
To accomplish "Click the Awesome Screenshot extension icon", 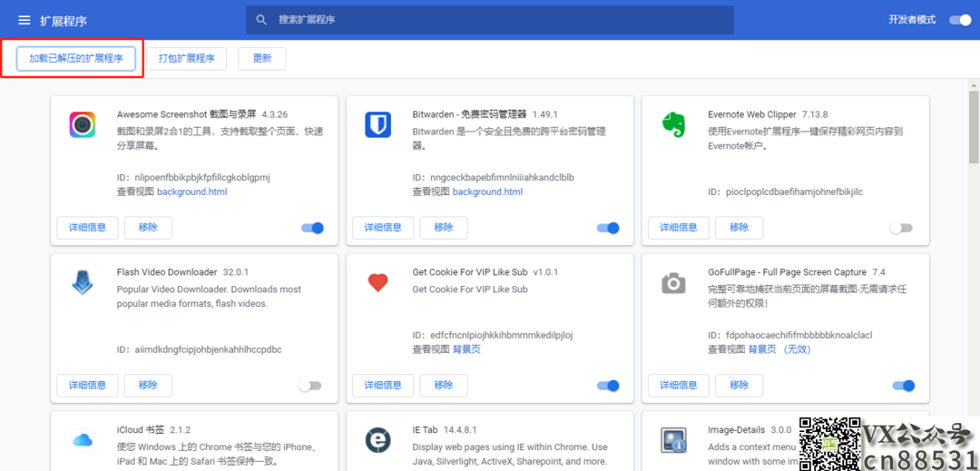I will 83,124.
